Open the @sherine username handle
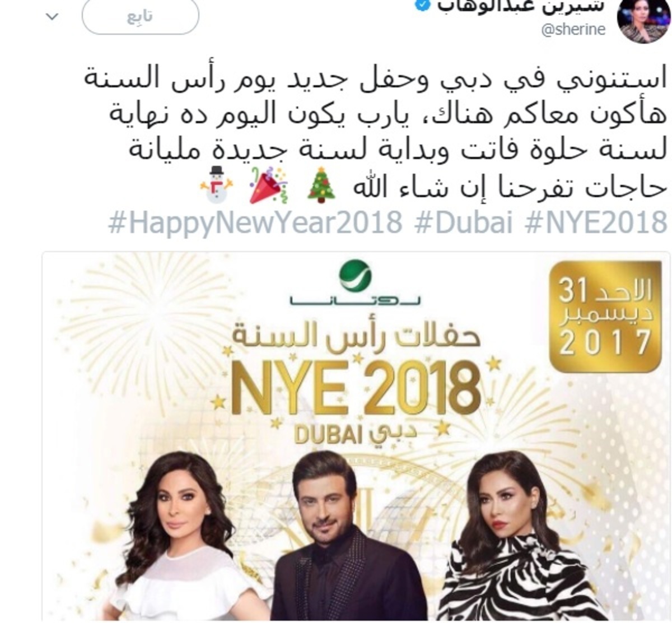The image size is (672, 623). 573,30
